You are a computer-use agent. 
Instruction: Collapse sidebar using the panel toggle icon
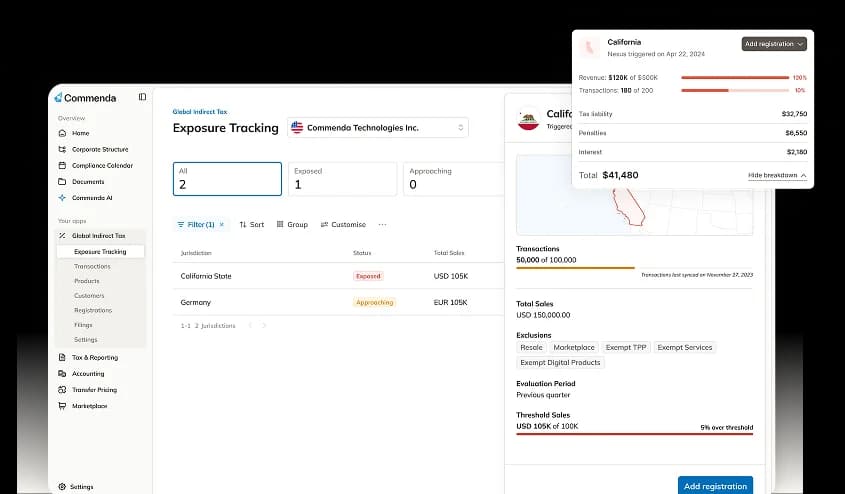[142, 97]
